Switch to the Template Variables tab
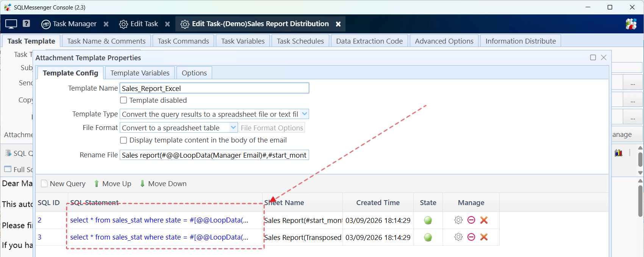Viewport: 644px width, 257px height. 140,73
